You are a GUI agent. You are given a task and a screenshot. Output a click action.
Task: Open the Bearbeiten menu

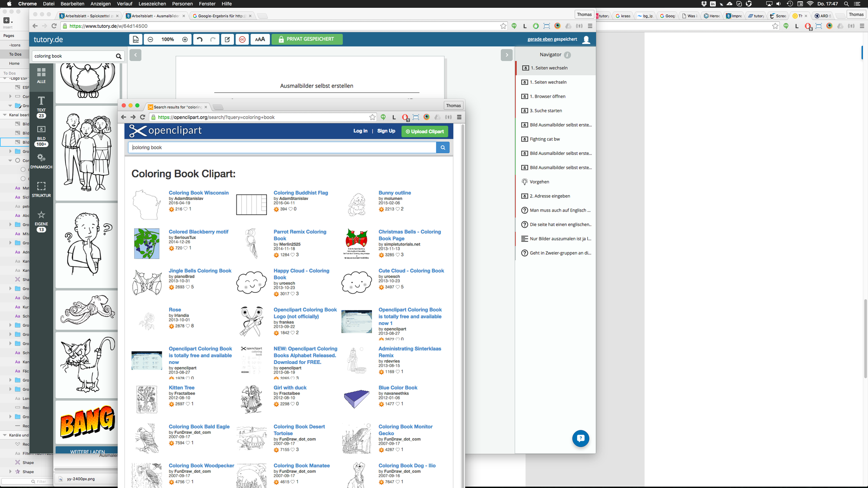pyautogui.click(x=72, y=4)
